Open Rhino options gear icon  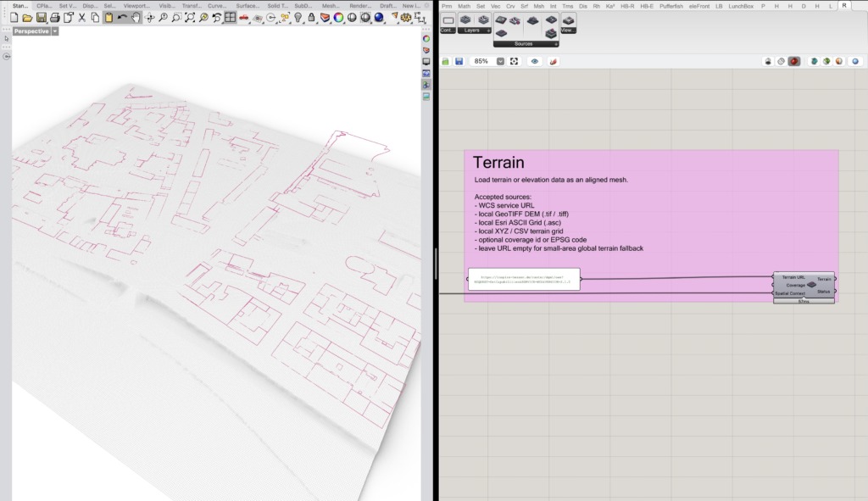click(406, 18)
